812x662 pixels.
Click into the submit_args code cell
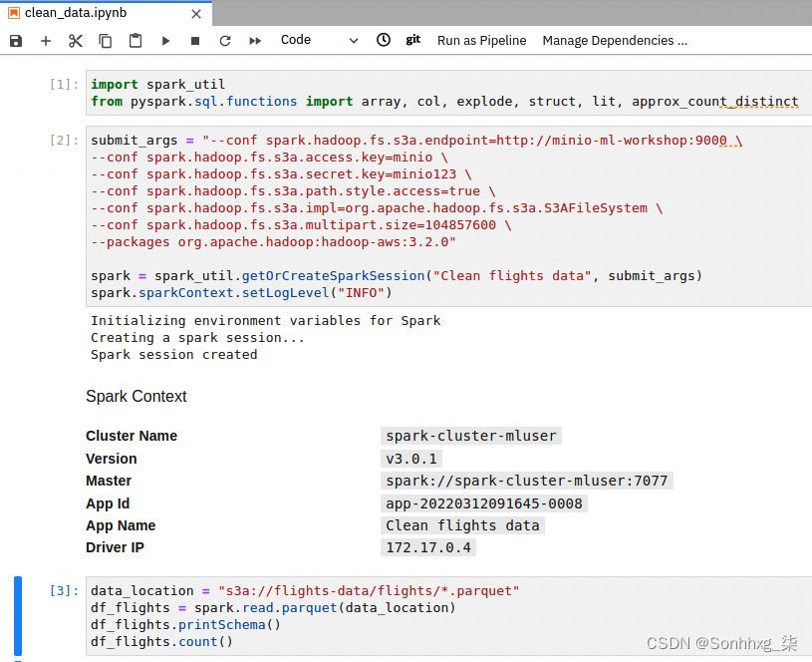(448, 216)
